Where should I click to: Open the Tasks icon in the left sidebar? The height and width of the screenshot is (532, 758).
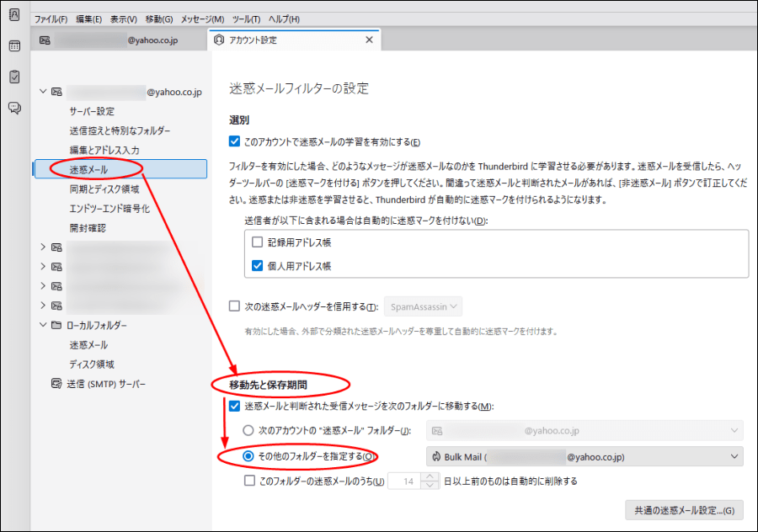point(14,77)
